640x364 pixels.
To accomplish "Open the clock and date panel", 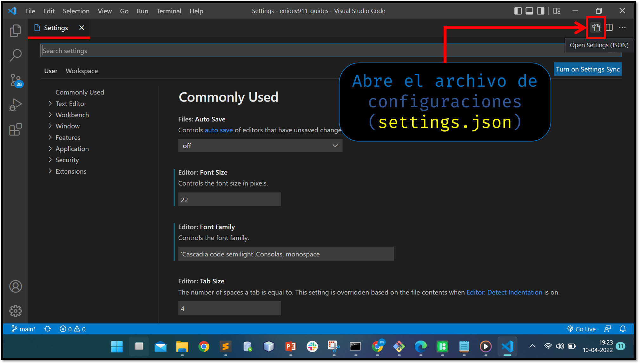I will 598,346.
